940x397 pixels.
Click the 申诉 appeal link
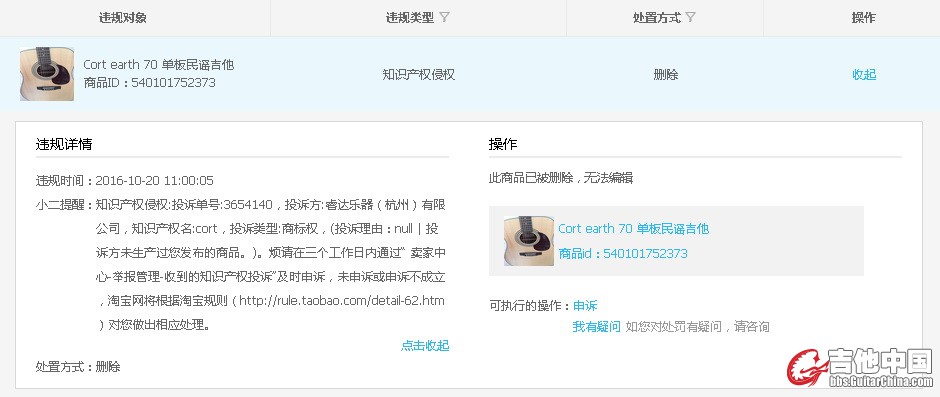pyautogui.click(x=585, y=305)
